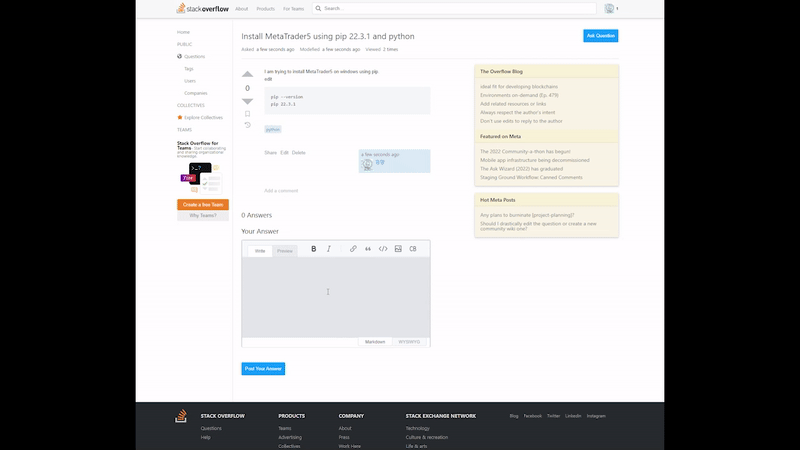The height and width of the screenshot is (450, 800).
Task: Open 'Don't use edits to reply' link
Action: pyautogui.click(x=521, y=121)
